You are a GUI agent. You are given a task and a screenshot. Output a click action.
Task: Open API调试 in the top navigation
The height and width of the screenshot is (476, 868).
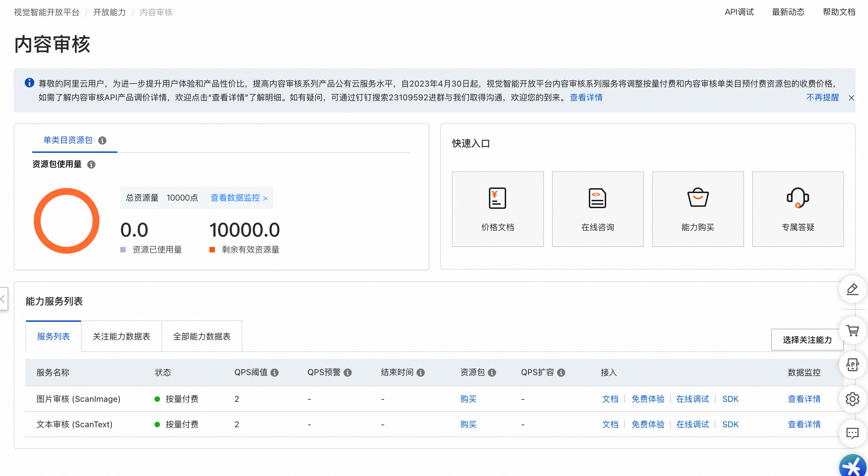point(739,12)
